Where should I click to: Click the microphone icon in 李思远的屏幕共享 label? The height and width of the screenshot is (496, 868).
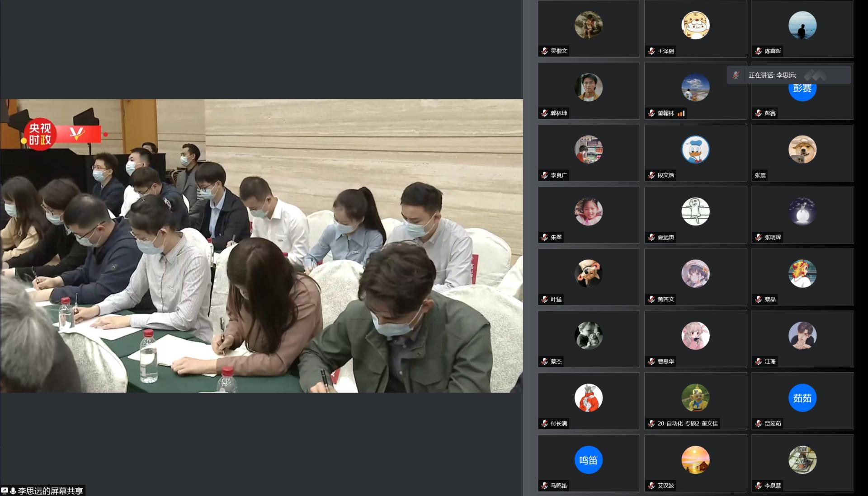pyautogui.click(x=13, y=491)
